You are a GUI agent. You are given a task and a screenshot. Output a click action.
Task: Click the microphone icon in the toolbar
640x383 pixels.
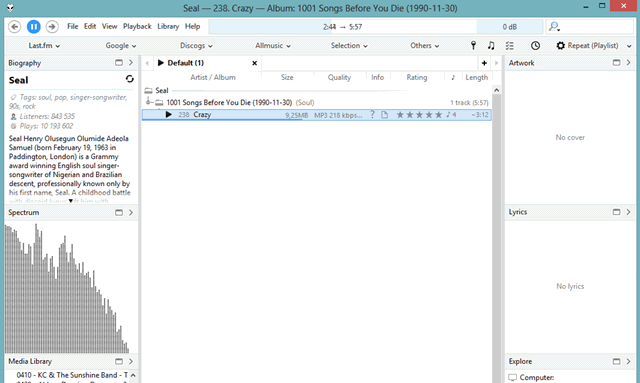pos(473,45)
